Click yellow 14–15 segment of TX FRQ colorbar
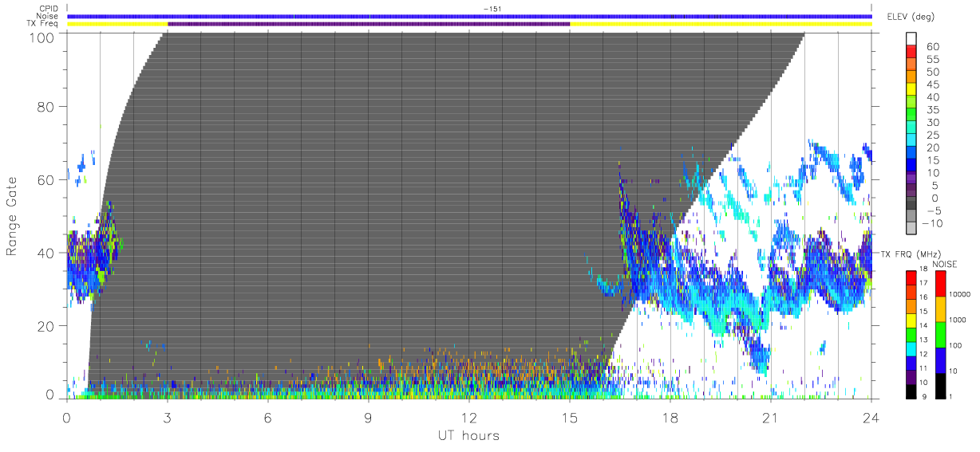This screenshot has height=452, width=980. click(911, 319)
